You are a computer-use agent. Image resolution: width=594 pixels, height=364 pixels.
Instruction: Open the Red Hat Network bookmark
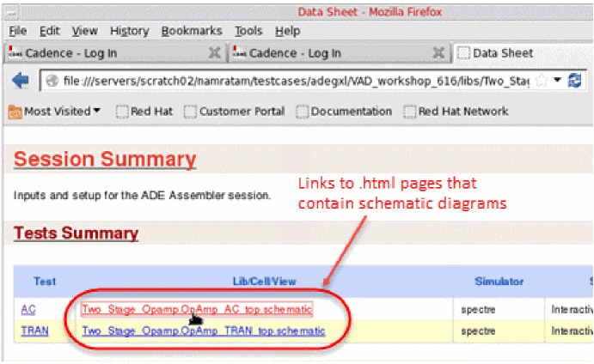456,112
